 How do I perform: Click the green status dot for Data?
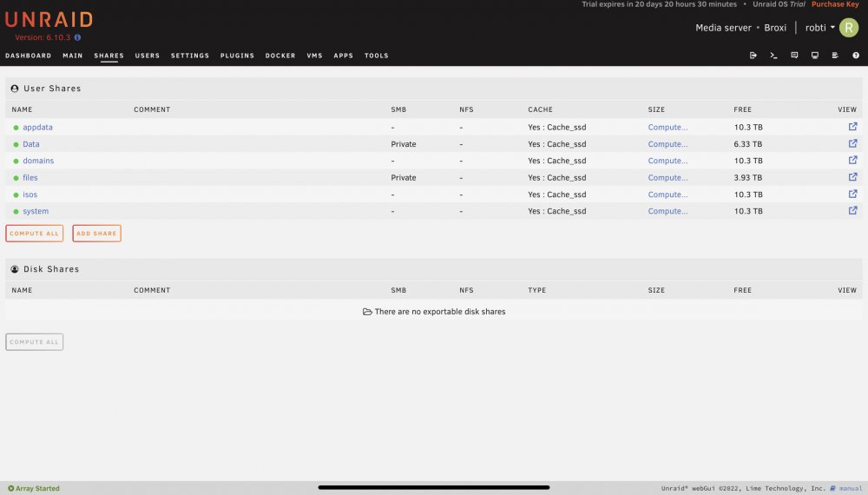pos(16,144)
